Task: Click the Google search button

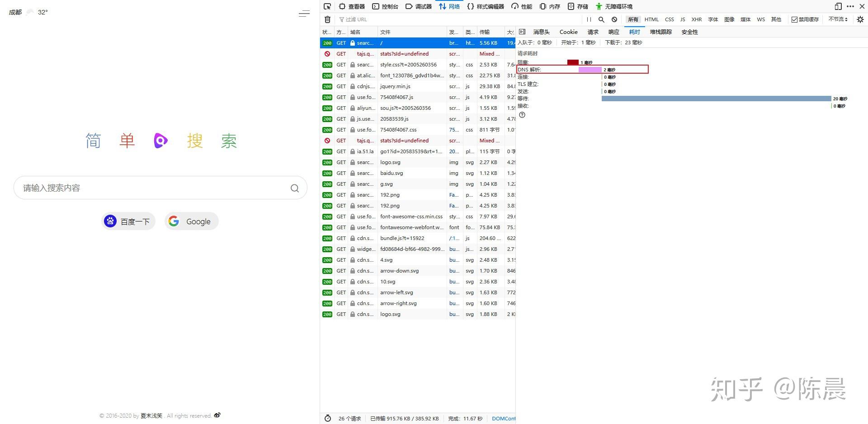Action: [191, 221]
